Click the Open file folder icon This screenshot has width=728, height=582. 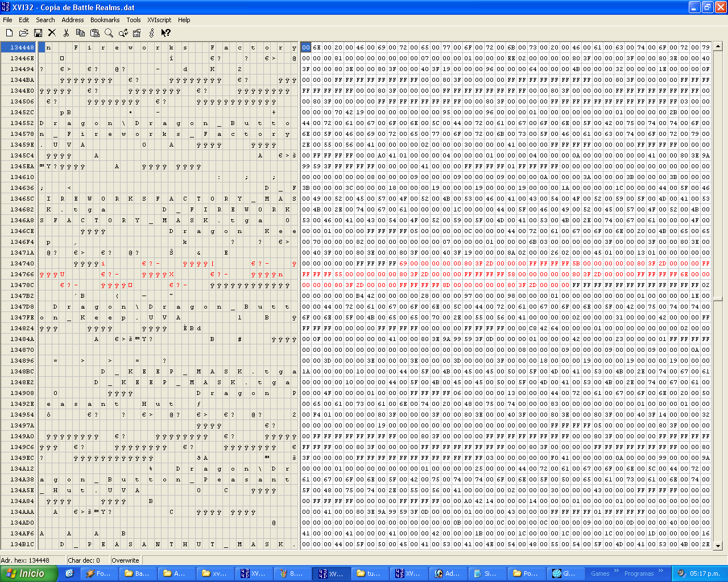(x=23, y=33)
